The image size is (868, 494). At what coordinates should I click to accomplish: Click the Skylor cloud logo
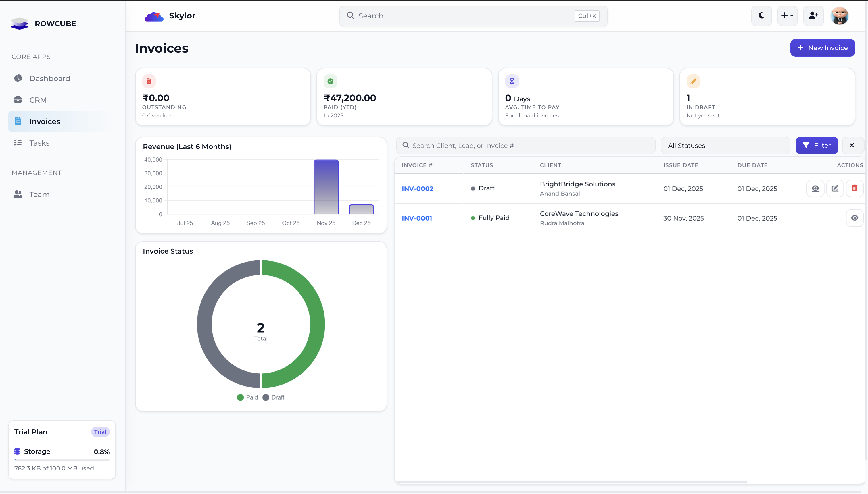tap(154, 16)
